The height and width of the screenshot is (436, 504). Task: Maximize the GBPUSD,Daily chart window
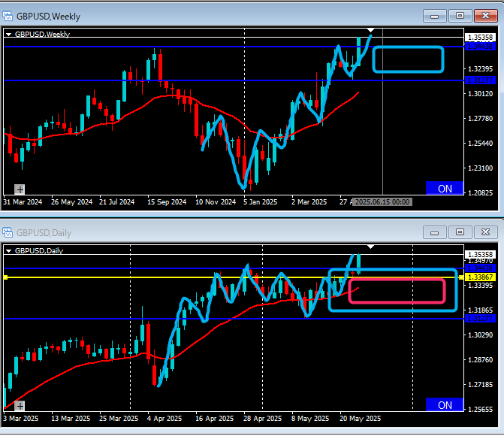460,232
